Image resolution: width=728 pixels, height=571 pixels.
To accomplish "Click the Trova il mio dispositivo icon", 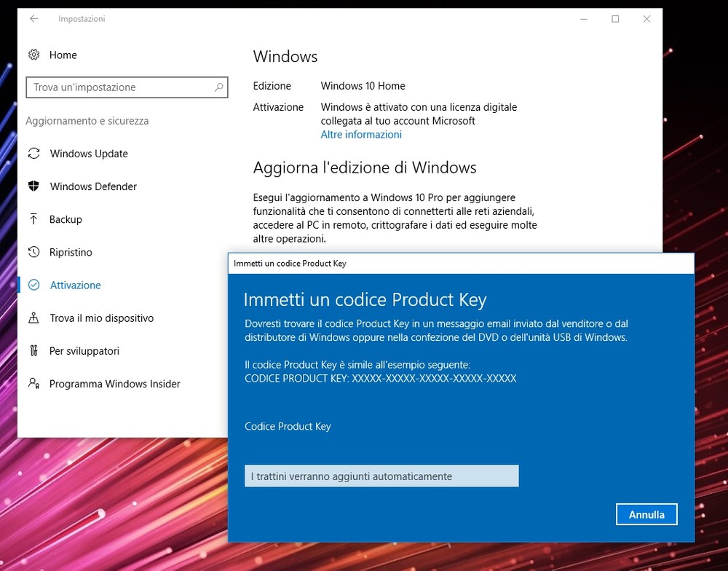I will pyautogui.click(x=33, y=318).
